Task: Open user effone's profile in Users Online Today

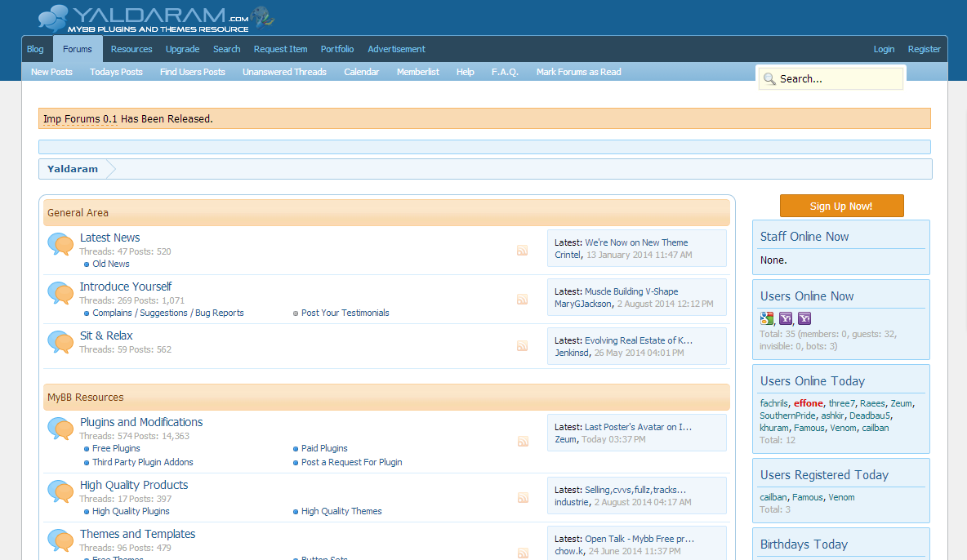Action: coord(808,403)
